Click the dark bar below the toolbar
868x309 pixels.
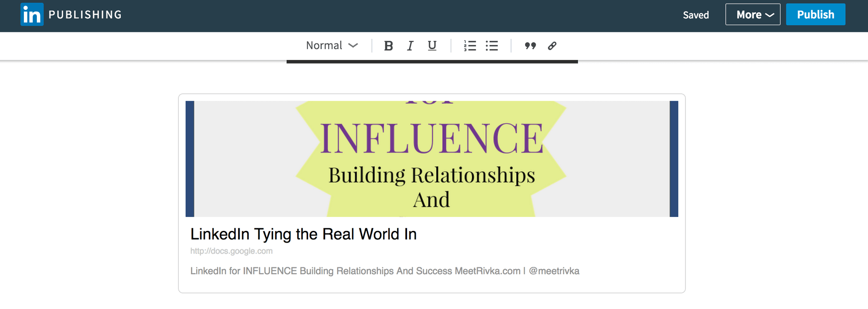(432, 62)
